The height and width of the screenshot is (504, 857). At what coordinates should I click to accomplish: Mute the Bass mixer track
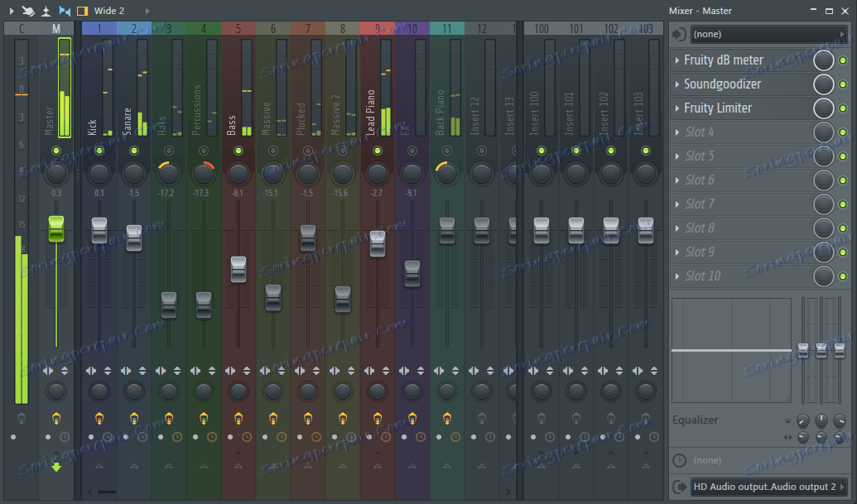tap(238, 151)
